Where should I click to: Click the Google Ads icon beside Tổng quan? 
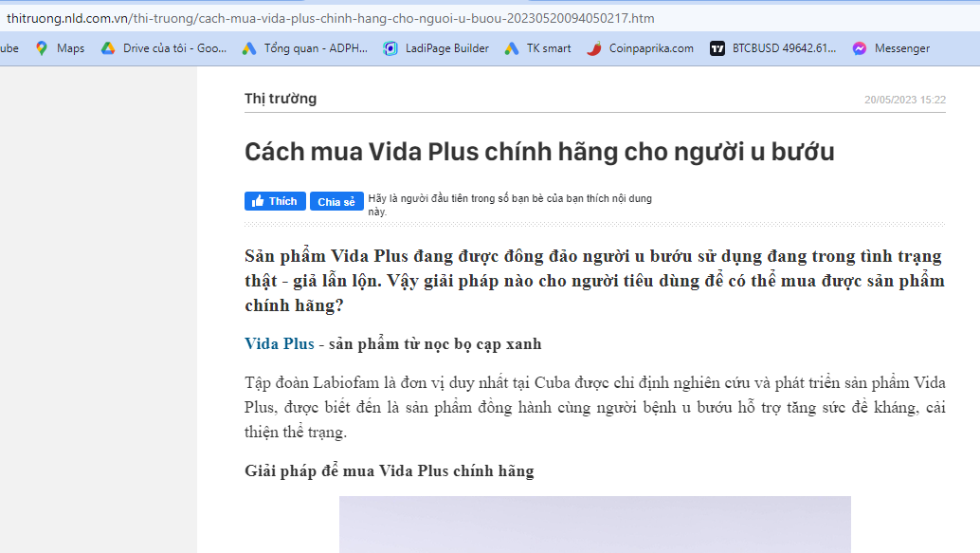click(249, 48)
